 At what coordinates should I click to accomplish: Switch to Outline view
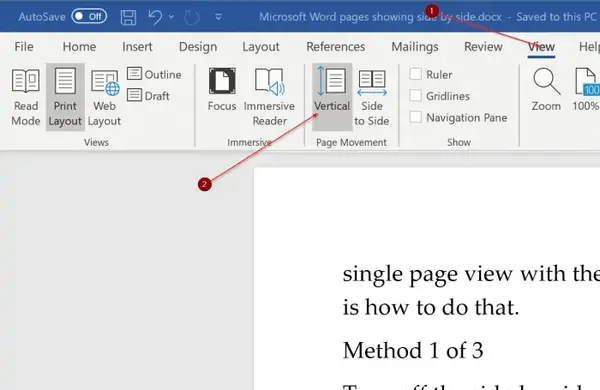pyautogui.click(x=154, y=74)
